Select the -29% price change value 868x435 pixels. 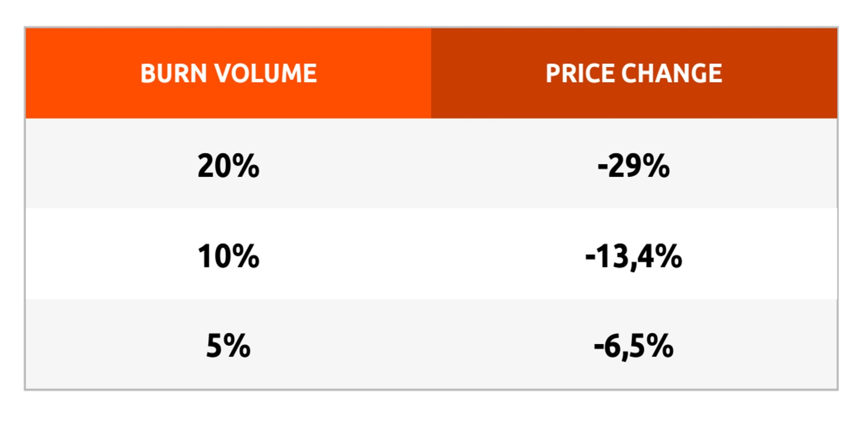[x=634, y=166]
